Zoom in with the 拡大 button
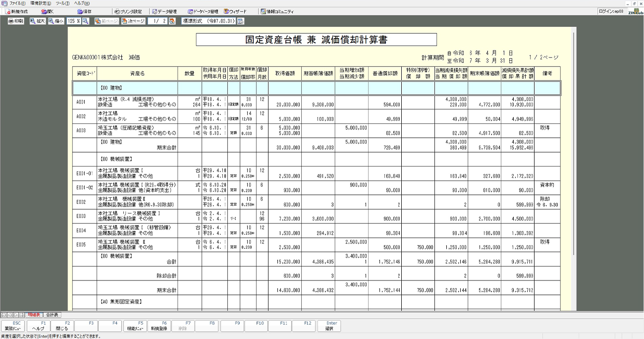644x339 pixels. coord(37,21)
